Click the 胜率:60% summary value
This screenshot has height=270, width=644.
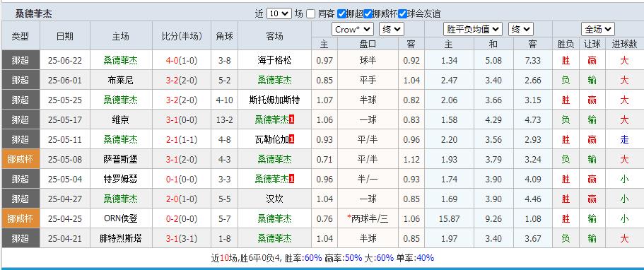(303, 258)
